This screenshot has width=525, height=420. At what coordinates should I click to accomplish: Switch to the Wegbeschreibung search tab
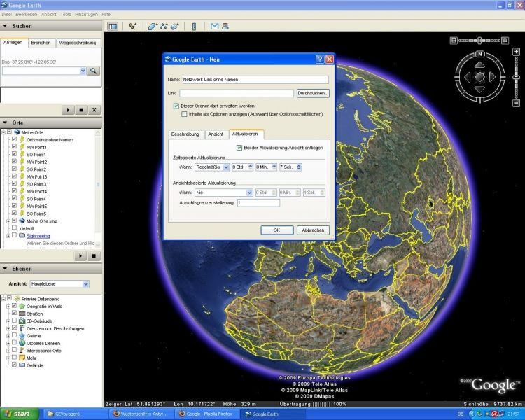pos(78,43)
